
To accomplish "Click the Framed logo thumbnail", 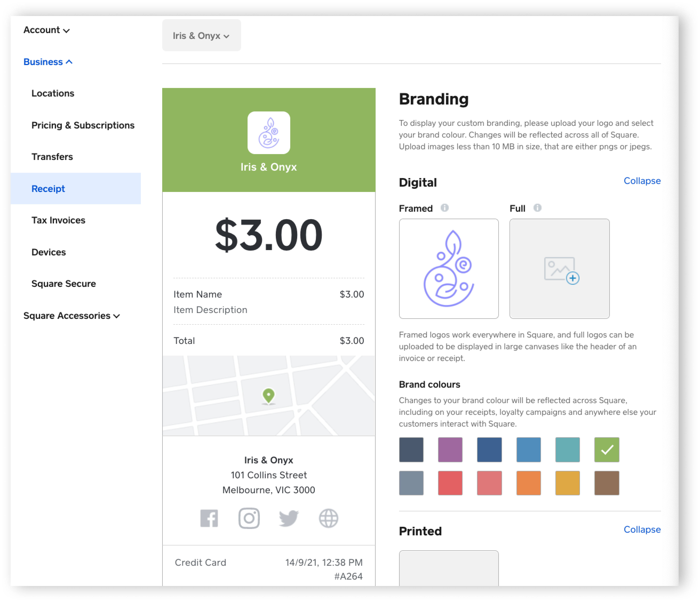I will tap(449, 268).
